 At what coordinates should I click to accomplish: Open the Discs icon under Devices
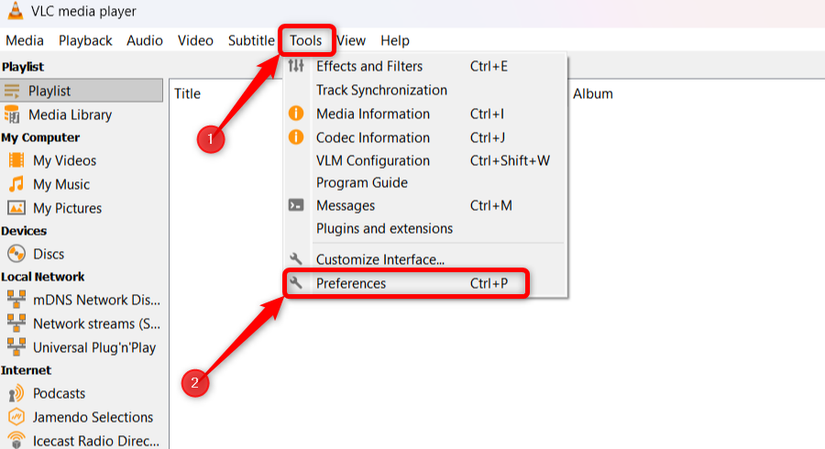pyautogui.click(x=16, y=254)
